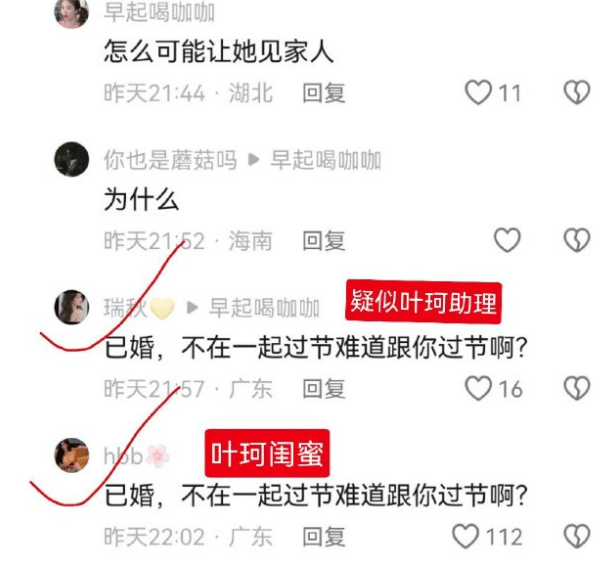Reply to the 广东 comment at 21:57
Screen dimensions: 613x573
click(324, 389)
